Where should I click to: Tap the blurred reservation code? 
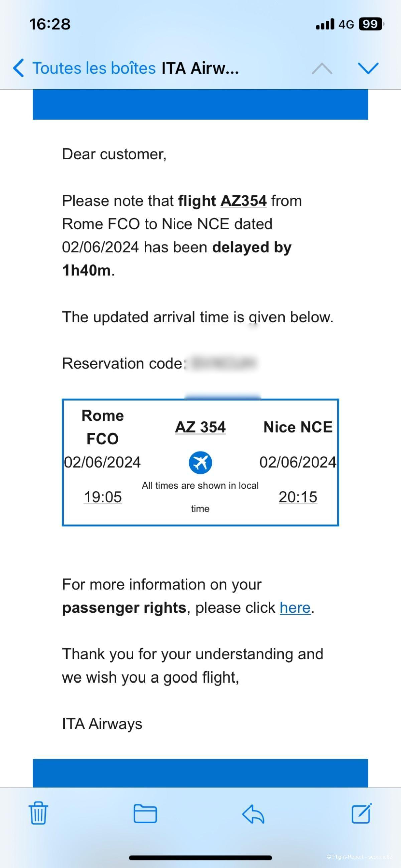coord(223,363)
